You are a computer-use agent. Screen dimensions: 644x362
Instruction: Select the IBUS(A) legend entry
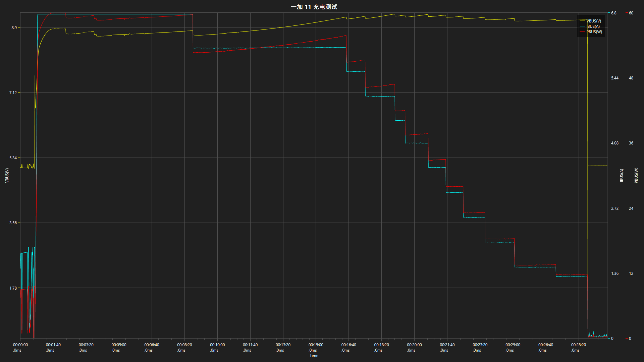[590, 26]
